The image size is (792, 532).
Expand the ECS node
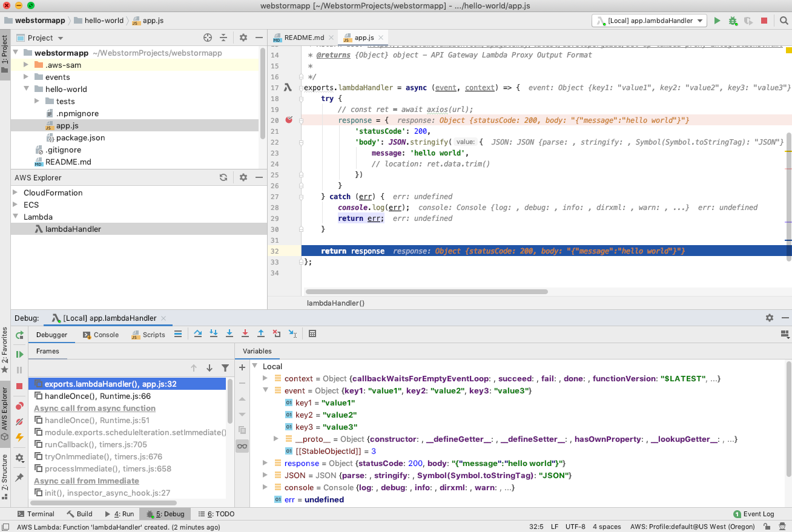(16, 205)
